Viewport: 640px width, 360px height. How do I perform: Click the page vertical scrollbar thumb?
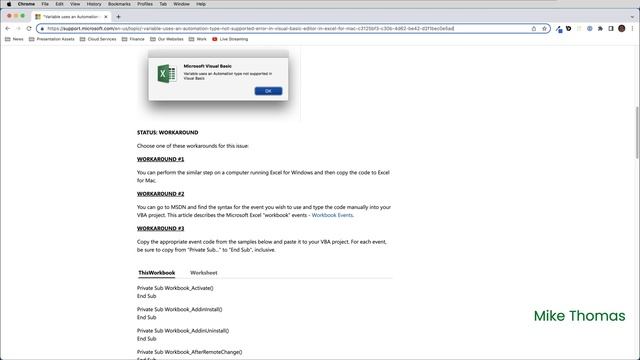coord(637,133)
